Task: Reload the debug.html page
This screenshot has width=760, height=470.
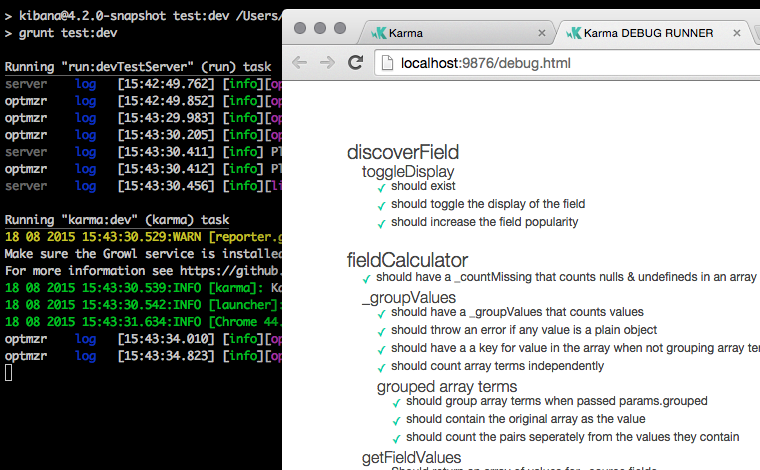Action: (356, 63)
